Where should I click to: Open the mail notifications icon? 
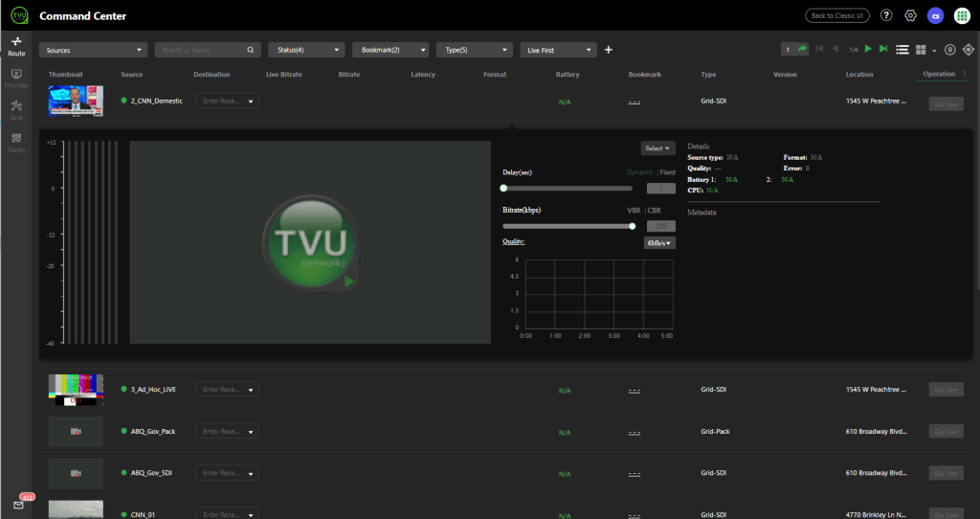[x=19, y=505]
